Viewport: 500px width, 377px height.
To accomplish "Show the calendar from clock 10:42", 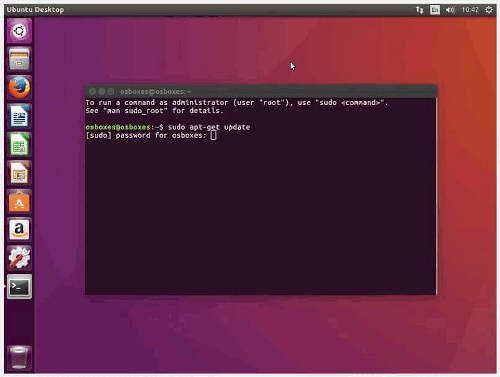I will click(470, 10).
